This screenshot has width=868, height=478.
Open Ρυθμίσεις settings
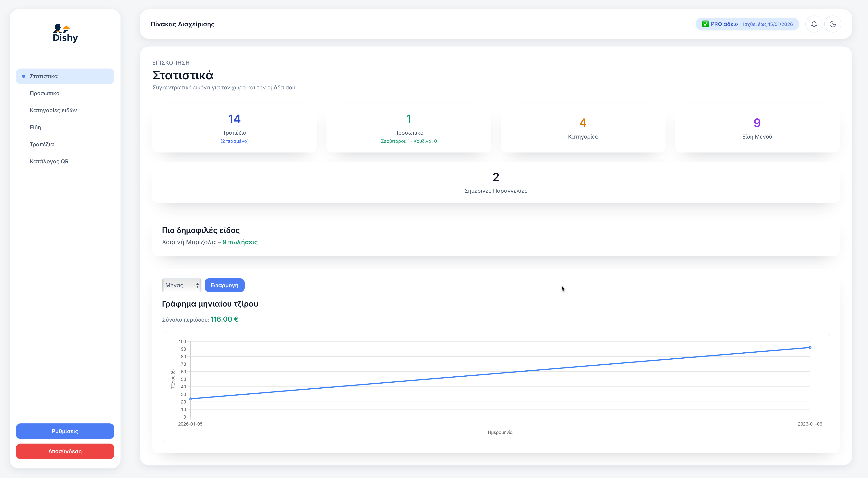[65, 431]
